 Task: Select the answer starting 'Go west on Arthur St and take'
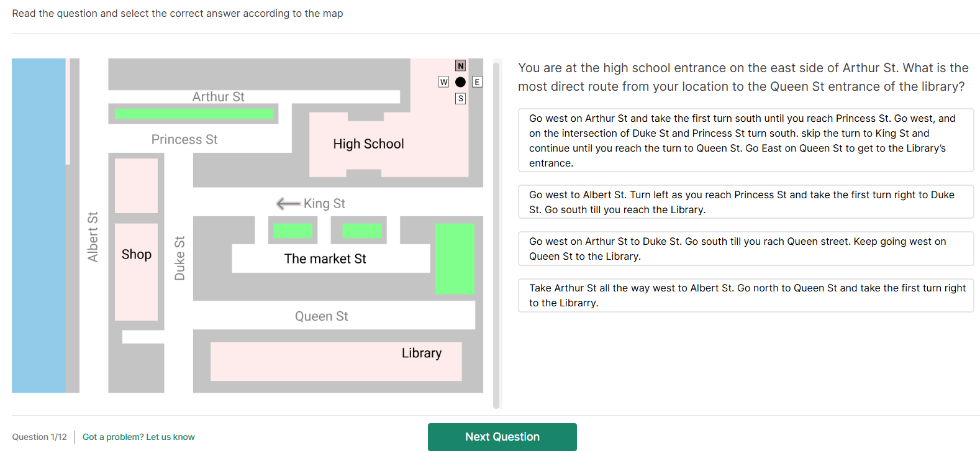pos(745,140)
